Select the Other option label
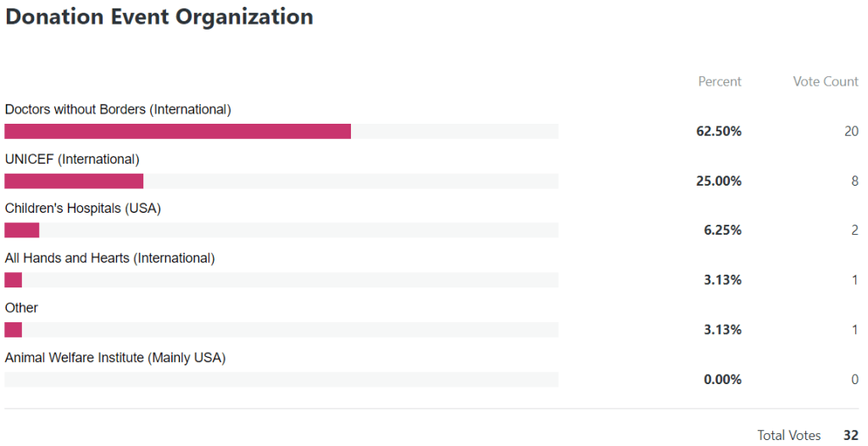This screenshot has width=868, height=446. pos(21,308)
